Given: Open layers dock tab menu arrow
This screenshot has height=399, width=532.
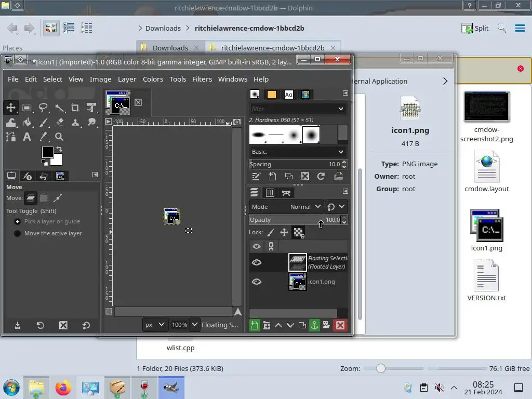Looking at the screenshot, I should [x=345, y=191].
